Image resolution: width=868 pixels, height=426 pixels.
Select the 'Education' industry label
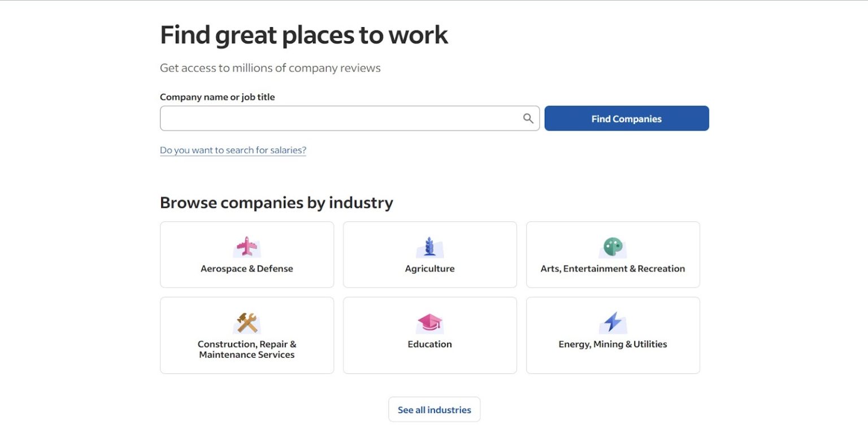(x=429, y=344)
